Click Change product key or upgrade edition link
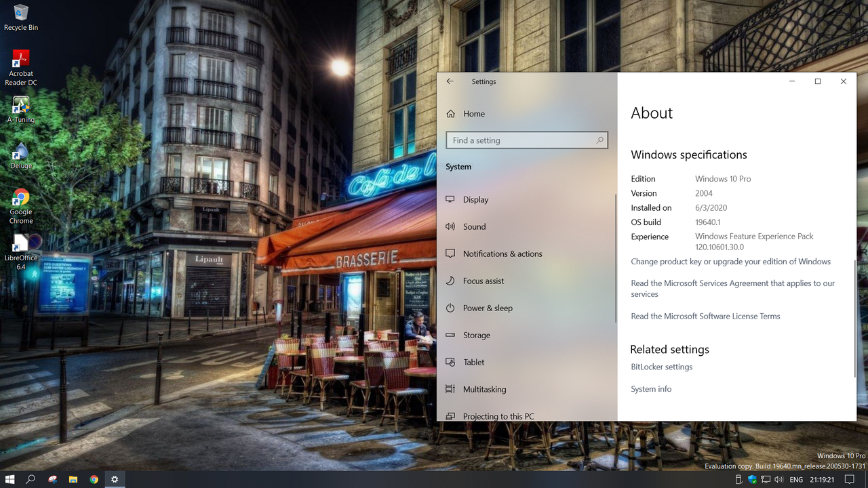This screenshot has width=868, height=488. click(730, 262)
